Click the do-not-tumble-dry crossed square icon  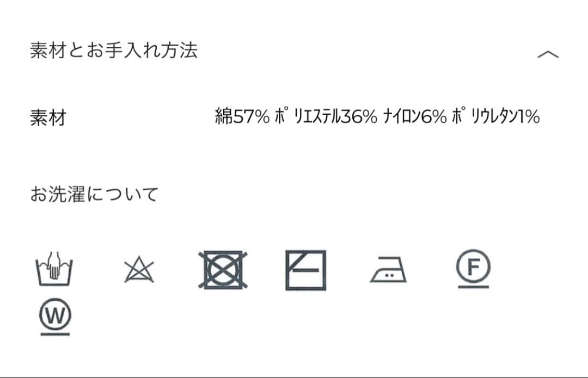(223, 270)
